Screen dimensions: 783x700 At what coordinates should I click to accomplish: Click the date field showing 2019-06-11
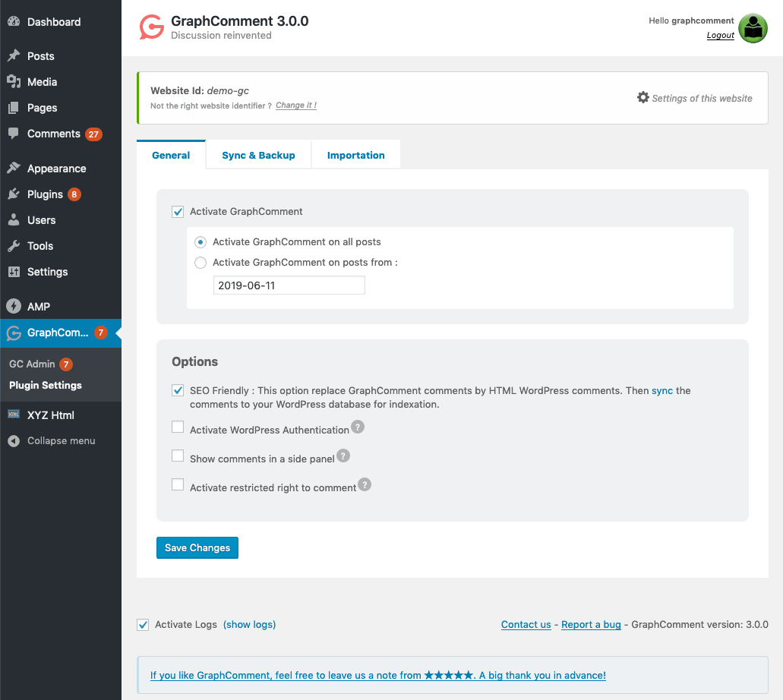click(x=289, y=285)
